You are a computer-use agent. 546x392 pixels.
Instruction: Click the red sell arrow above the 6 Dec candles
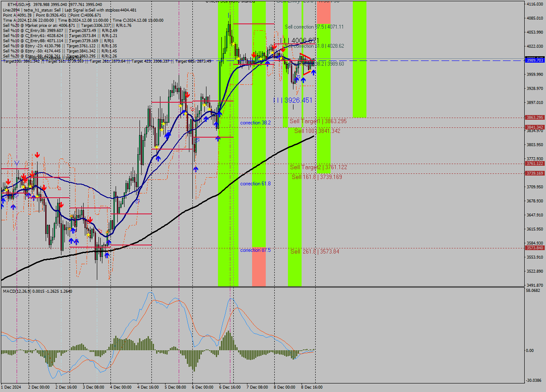click(254, 54)
